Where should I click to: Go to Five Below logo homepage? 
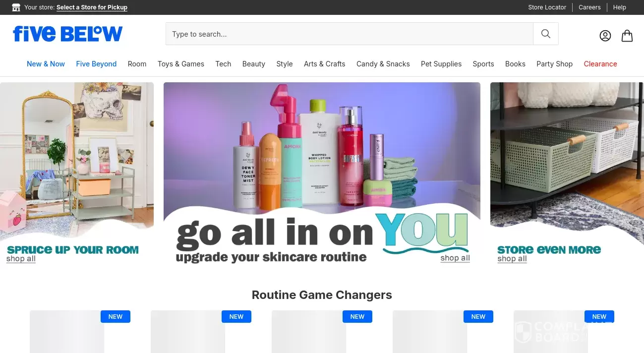tap(68, 34)
